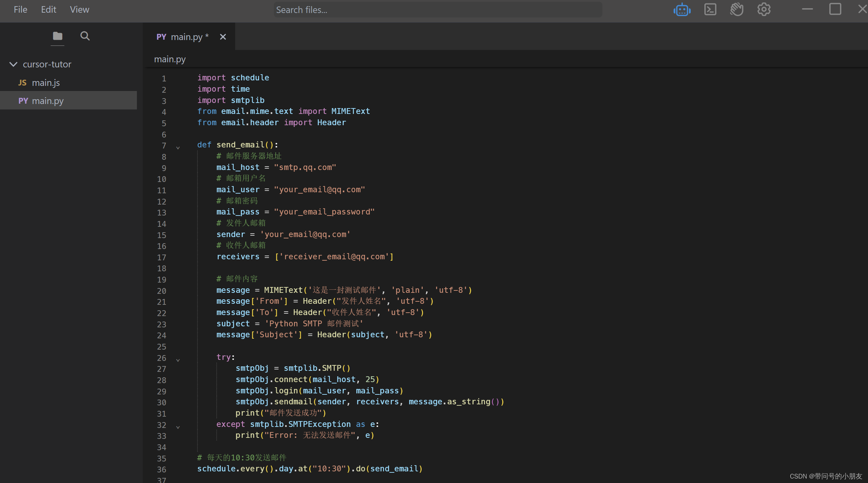Click the comment '# 邮件服务器地址'
868x483 pixels.
249,156
